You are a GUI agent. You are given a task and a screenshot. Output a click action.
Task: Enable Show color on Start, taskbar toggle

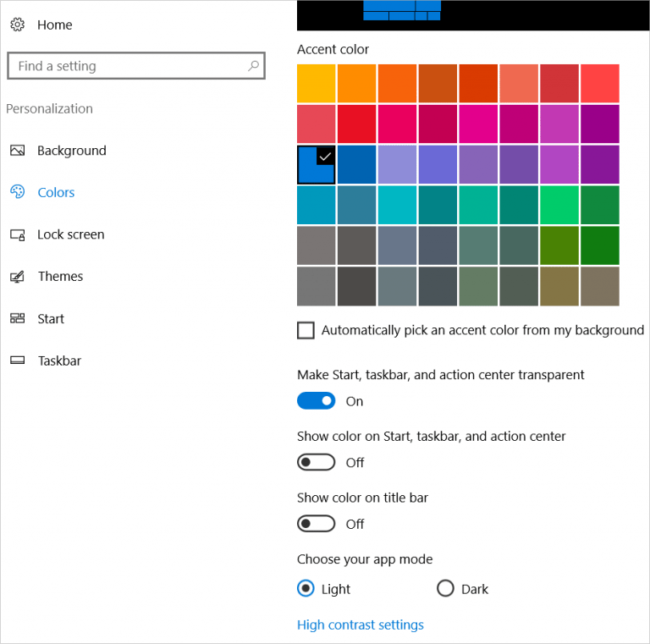point(316,462)
